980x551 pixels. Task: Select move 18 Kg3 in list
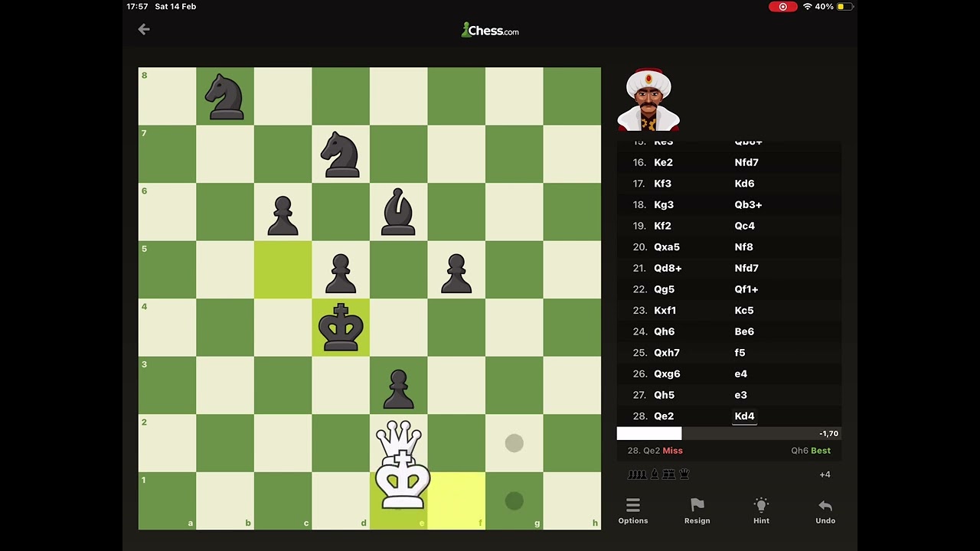(663, 204)
